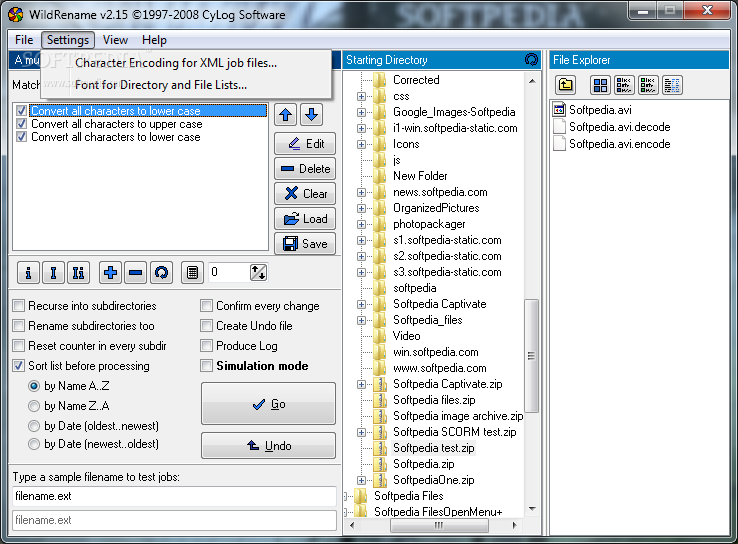The width and height of the screenshot is (738, 544).
Task: Expand i1-win.softpedia-static.com node
Action: [x=361, y=128]
